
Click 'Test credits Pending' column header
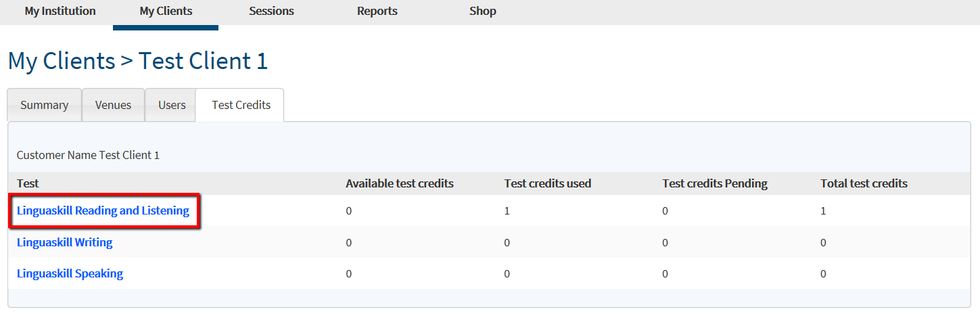click(715, 183)
